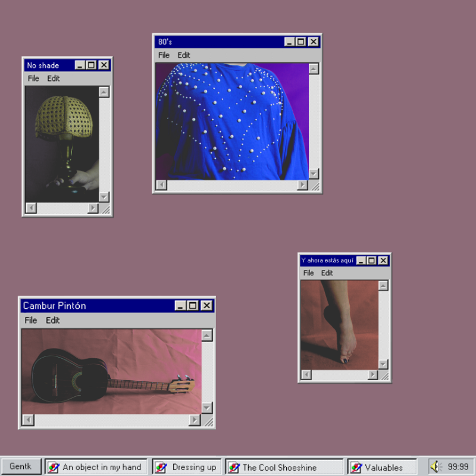The image size is (476, 476).
Task: Open File menu in Cambur Pintón window
Action: click(31, 320)
